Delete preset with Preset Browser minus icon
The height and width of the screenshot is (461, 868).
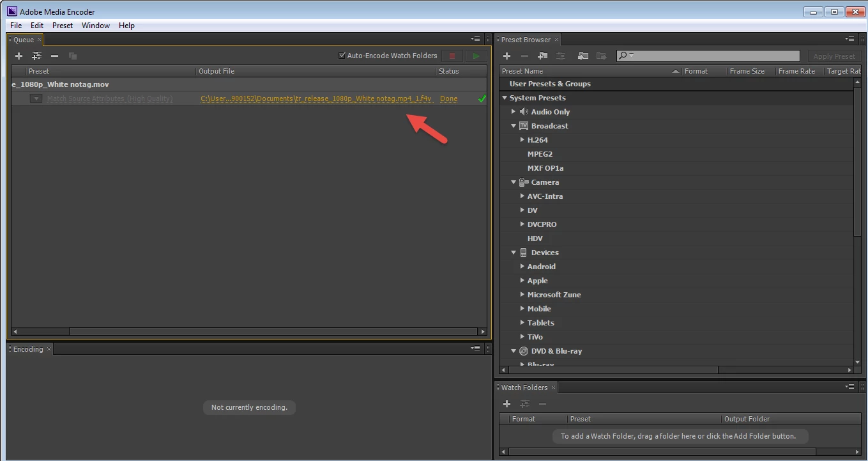pos(524,56)
